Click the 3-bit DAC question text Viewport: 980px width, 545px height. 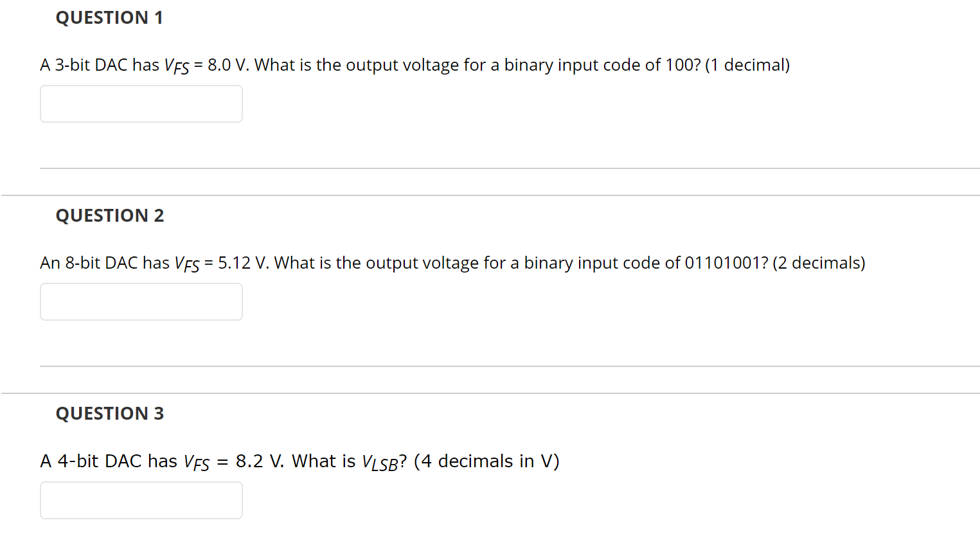pyautogui.click(x=414, y=64)
